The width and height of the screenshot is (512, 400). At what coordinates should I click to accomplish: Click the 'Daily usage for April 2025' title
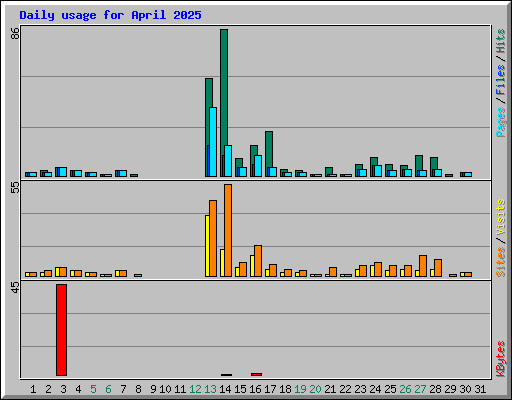click(x=110, y=15)
